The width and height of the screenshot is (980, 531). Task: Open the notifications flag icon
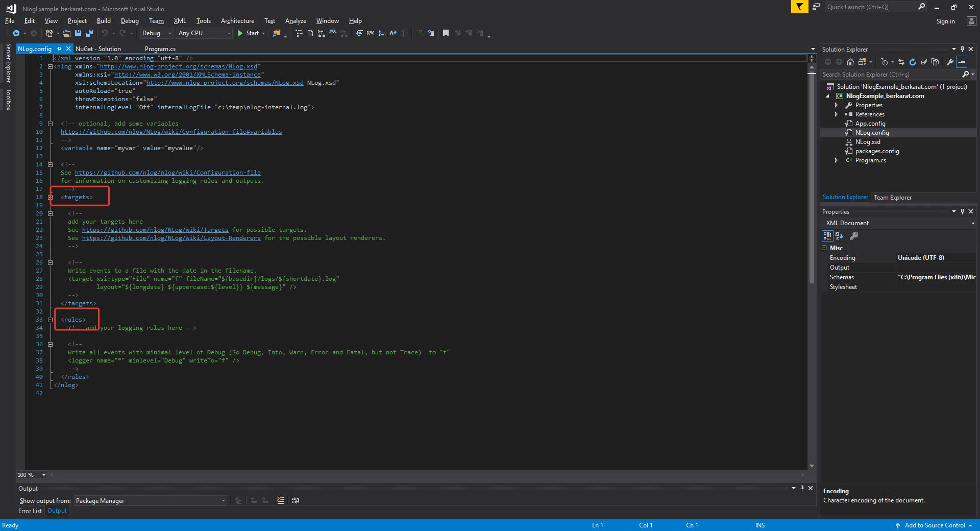799,7
